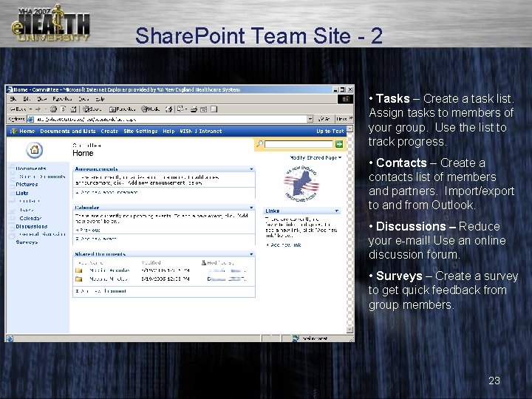Open the Meeting Agendas folder icon
This screenshot has width=532, height=399.
(79, 270)
